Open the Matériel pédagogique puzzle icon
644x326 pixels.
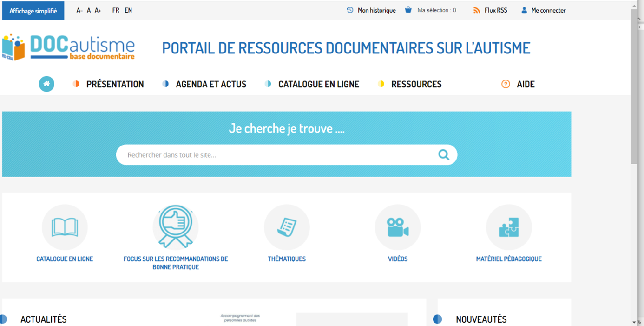coord(509,227)
